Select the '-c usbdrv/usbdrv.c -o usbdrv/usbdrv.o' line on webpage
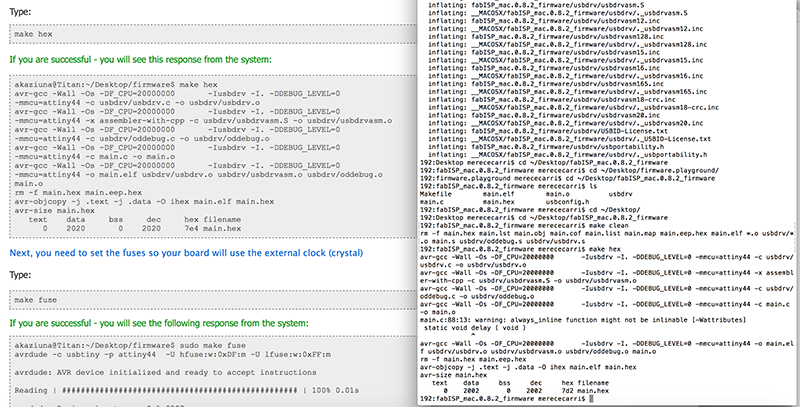800x407 pixels. (137, 103)
